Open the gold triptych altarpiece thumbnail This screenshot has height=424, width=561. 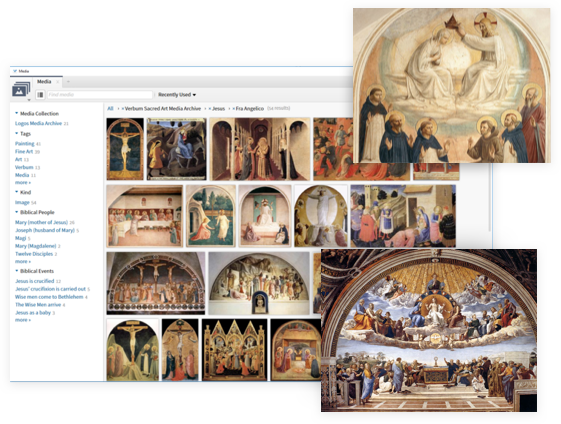coord(234,350)
